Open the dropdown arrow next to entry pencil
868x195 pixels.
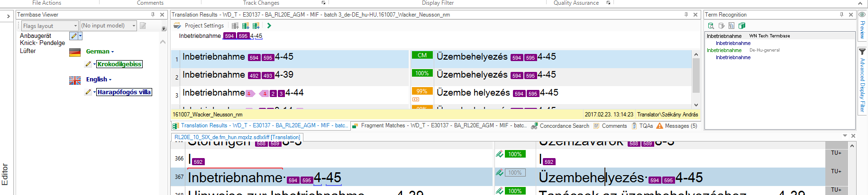81,36
